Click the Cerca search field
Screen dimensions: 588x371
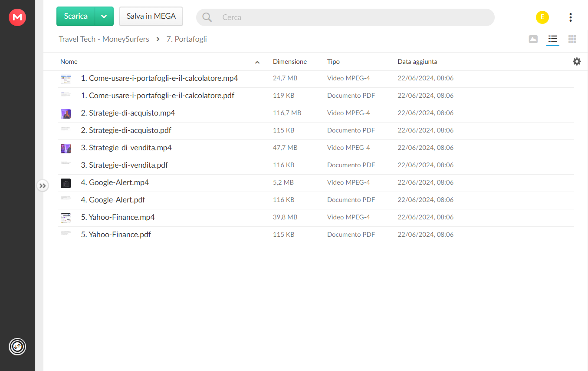pyautogui.click(x=347, y=17)
